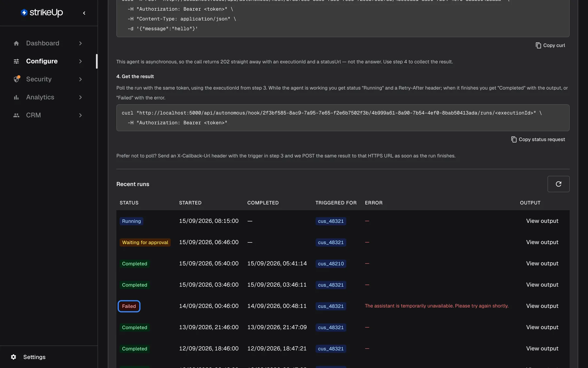Click the Security shield icon
Viewport: 588px width, 368px height.
point(16,79)
